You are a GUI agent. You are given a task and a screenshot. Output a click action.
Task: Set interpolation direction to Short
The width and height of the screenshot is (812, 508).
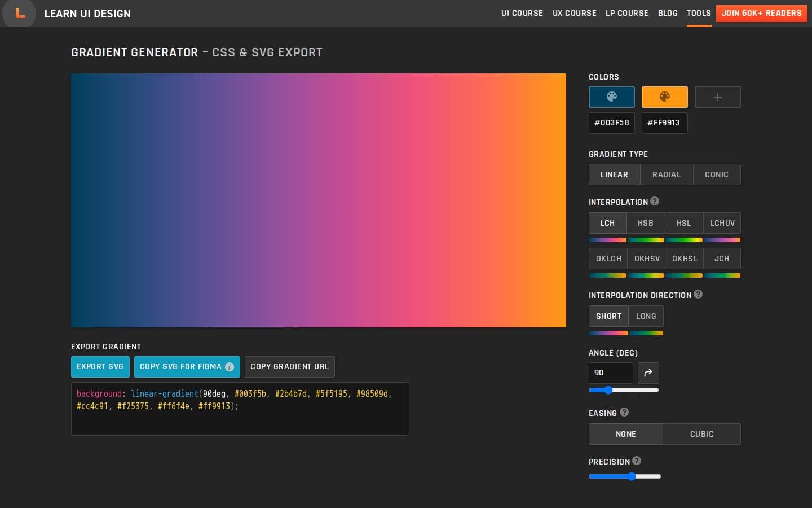[608, 316]
